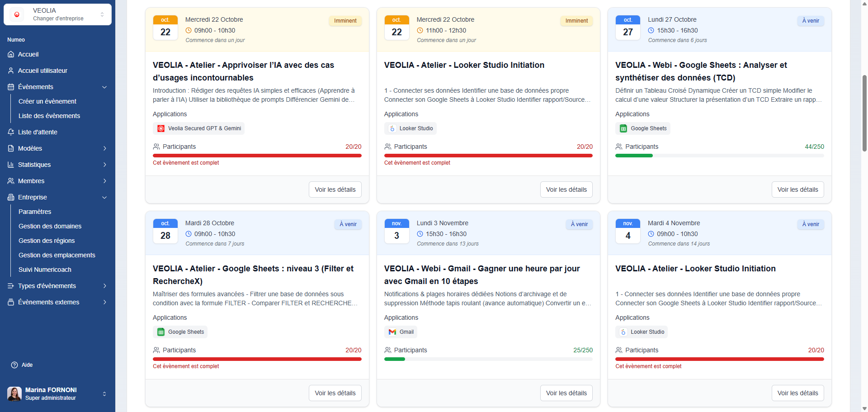Expand the Types d'évènements submenu
This screenshot has height=412, width=868.
(x=104, y=286)
